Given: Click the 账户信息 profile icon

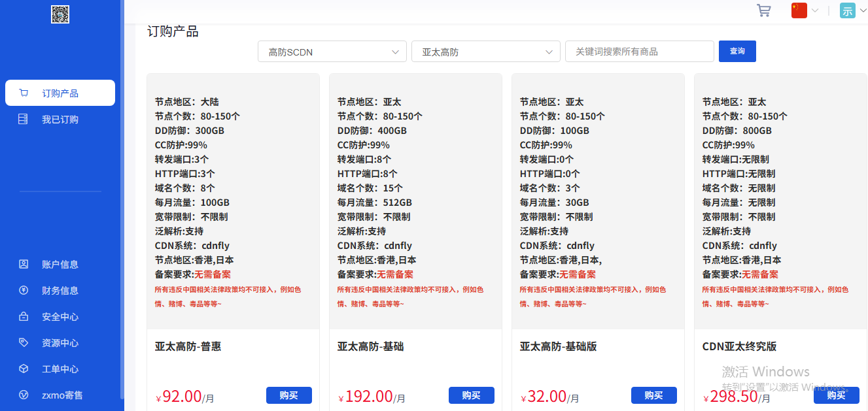Looking at the screenshot, I should coord(24,265).
